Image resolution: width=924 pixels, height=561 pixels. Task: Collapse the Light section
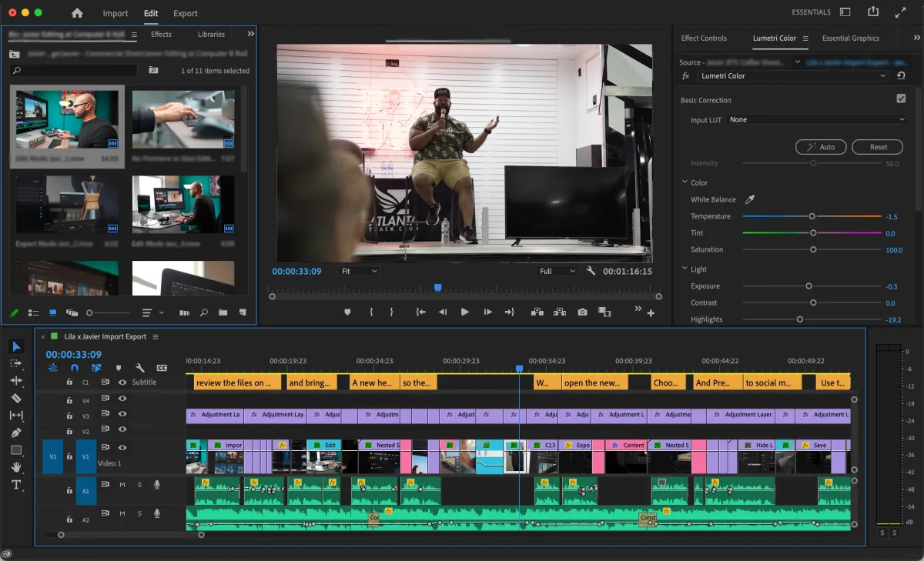coord(685,269)
